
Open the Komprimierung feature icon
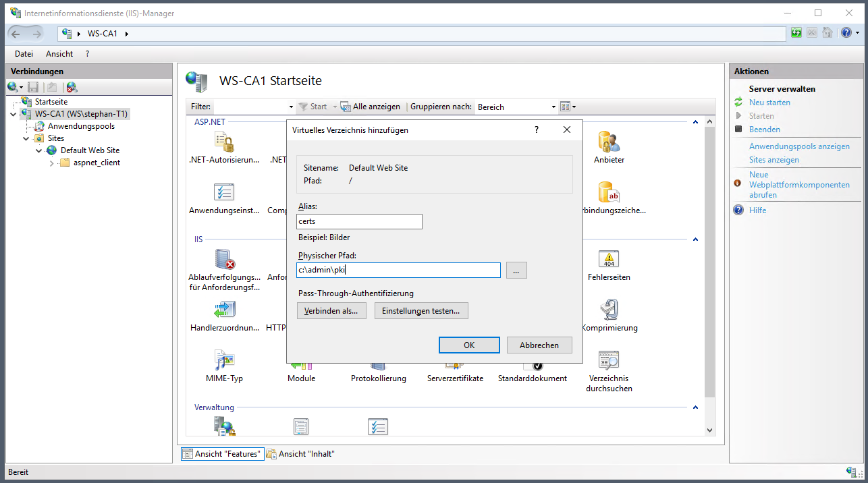pyautogui.click(x=609, y=310)
